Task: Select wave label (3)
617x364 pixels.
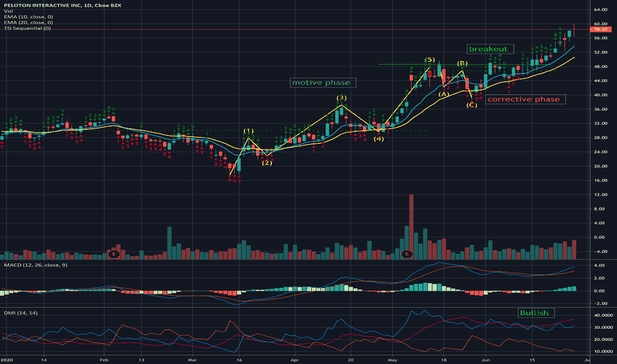Action: pos(341,98)
